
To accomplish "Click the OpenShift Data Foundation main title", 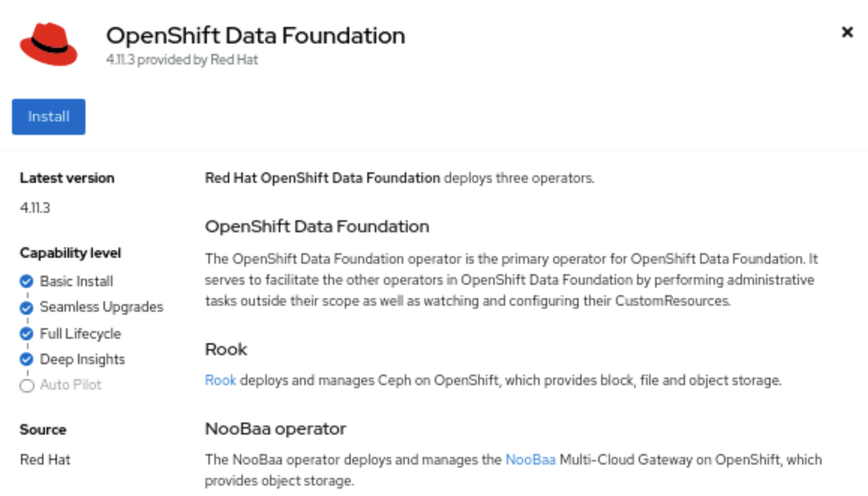I will pyautogui.click(x=256, y=35).
